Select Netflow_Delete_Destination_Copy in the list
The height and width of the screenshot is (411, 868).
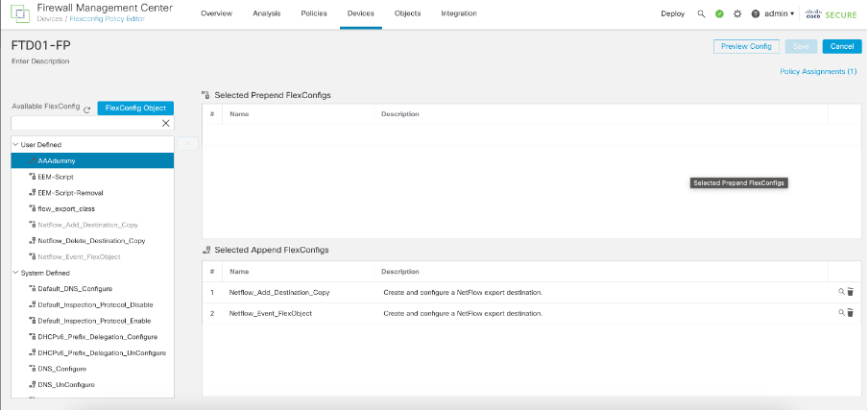click(x=92, y=241)
